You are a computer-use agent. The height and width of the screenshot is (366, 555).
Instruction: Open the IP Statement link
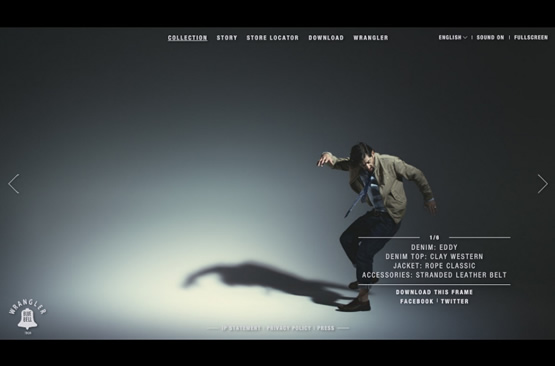pyautogui.click(x=241, y=328)
